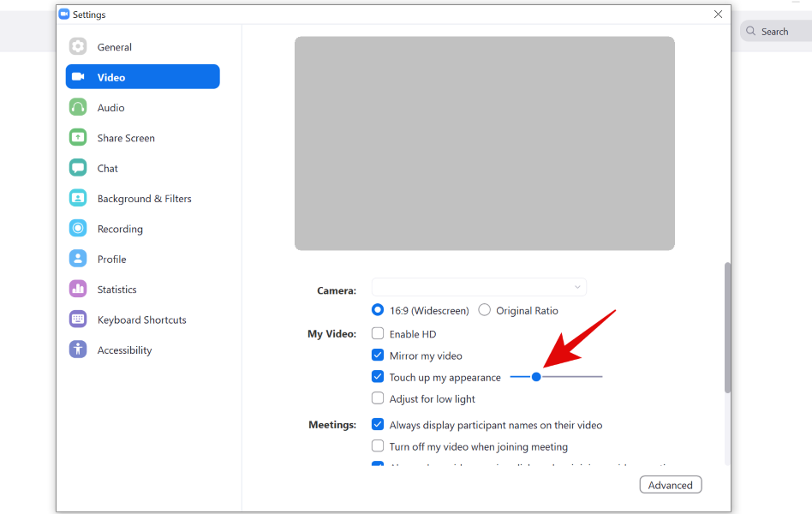Viewport: 812px width, 514px height.
Task: Toggle Adjust for low light checkbox
Action: coord(378,398)
